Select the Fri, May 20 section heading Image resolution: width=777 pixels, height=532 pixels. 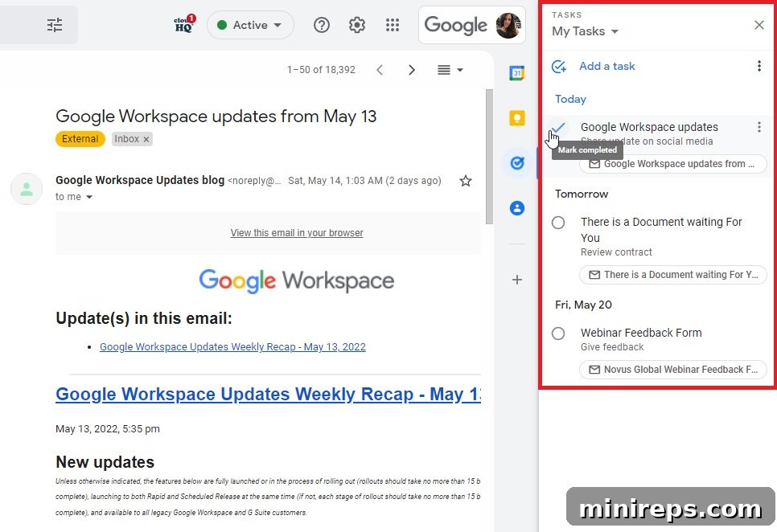point(583,305)
